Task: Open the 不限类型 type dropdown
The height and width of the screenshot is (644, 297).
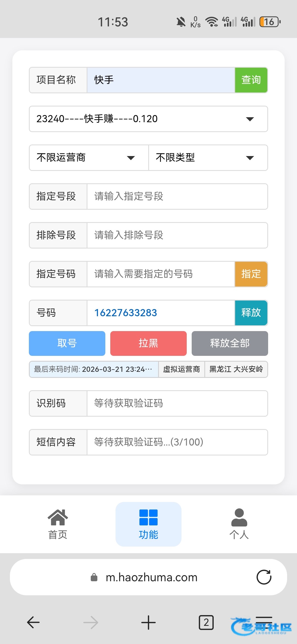Action: click(x=208, y=158)
